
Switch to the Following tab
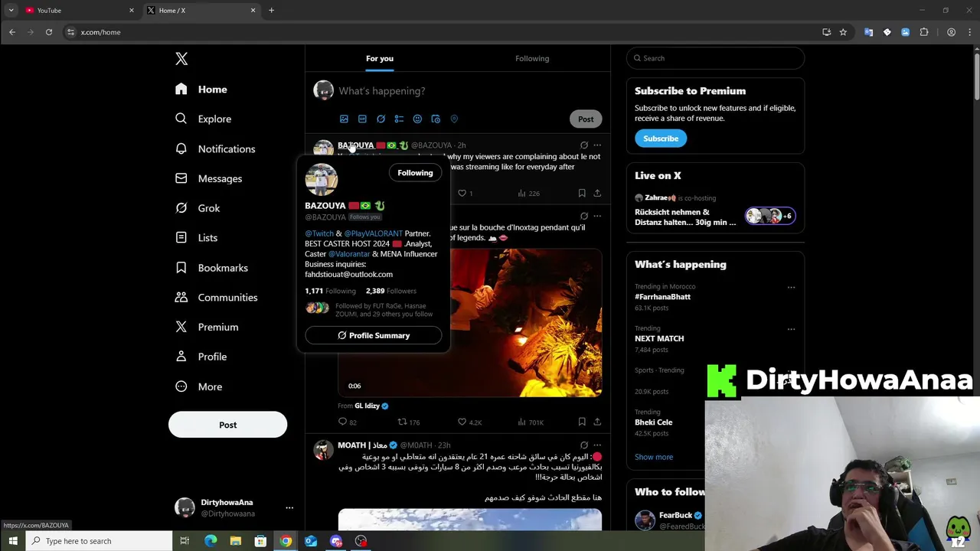point(532,58)
